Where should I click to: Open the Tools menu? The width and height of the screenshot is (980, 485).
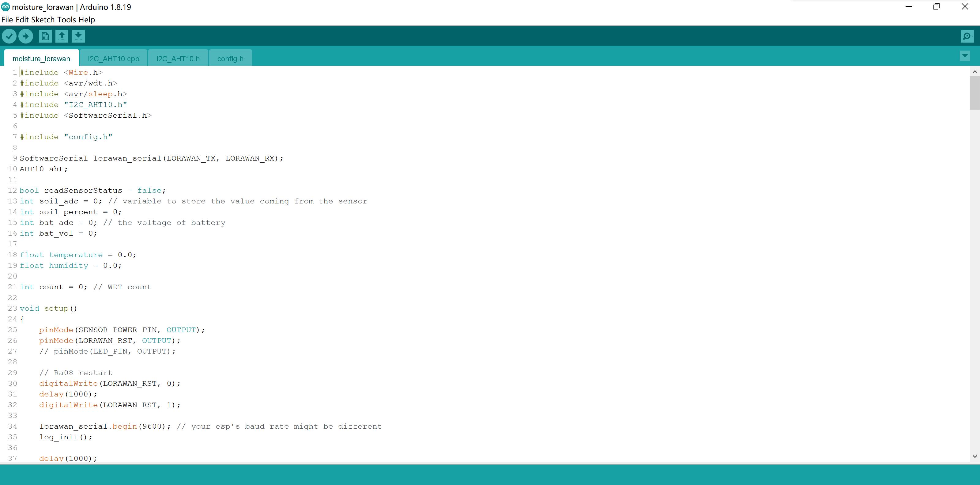click(x=67, y=19)
